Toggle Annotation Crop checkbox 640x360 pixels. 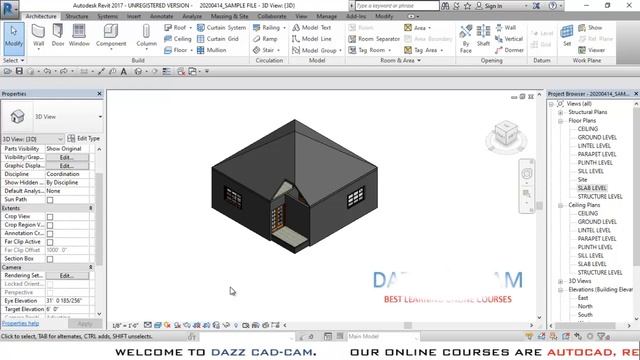50,234
